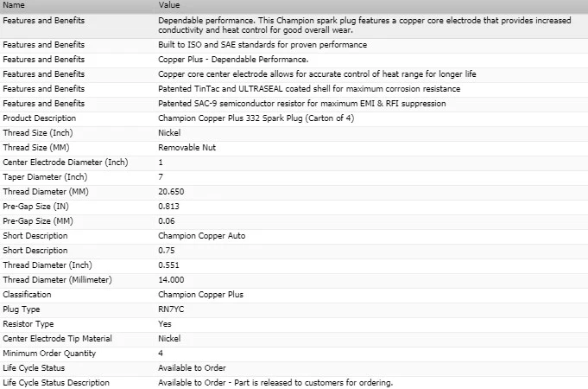Viewport: 588px width, 389px height.
Task: Select the 'Thread Diameter (MM)' name cell
Action: (46, 192)
